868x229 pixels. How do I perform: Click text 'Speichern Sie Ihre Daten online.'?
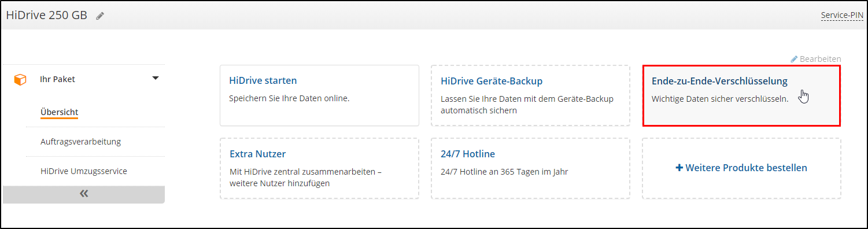[x=289, y=98]
